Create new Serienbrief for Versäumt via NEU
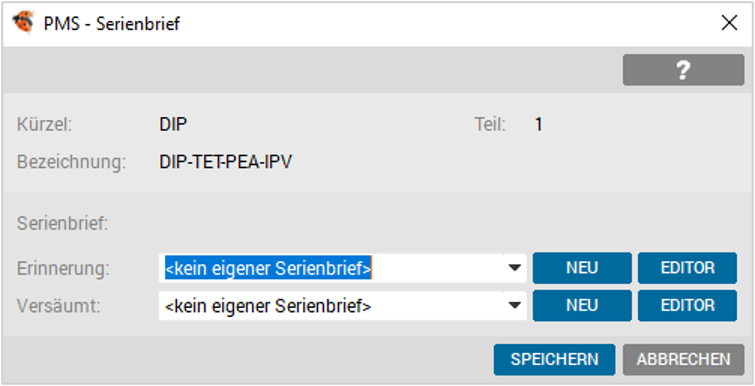Image resolution: width=755 pixels, height=386 pixels. tap(582, 306)
